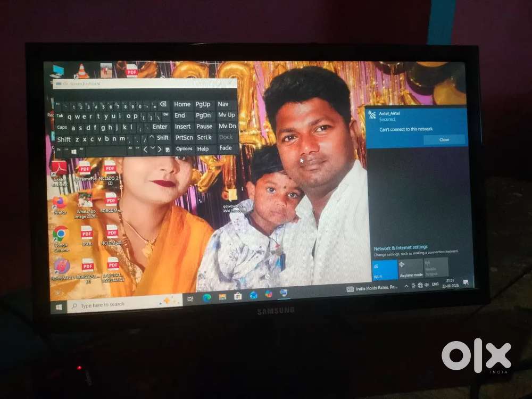The image size is (532, 399).
Task: Click the left Shift key on keyboard
Action: point(64,139)
